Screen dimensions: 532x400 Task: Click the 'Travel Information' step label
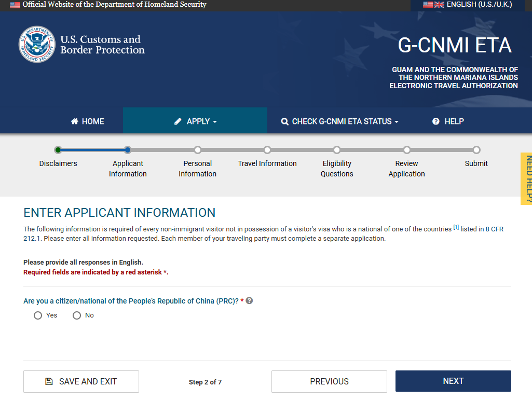(267, 163)
